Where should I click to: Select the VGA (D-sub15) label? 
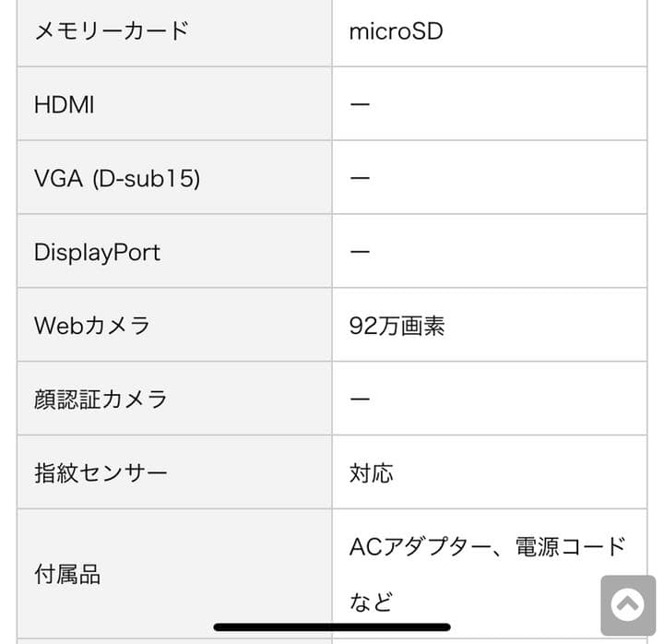click(117, 178)
